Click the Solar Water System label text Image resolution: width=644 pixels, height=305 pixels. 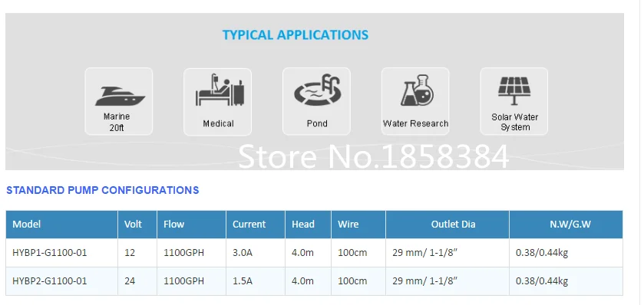pos(514,122)
